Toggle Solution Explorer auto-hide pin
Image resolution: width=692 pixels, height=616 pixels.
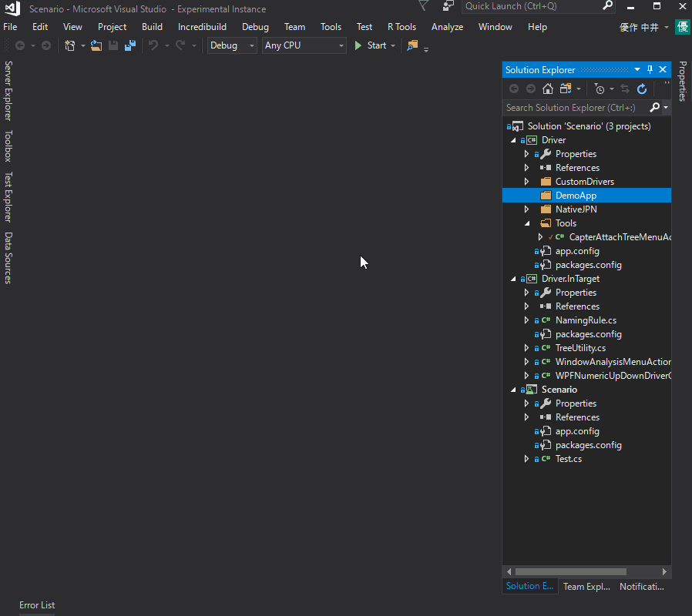[x=650, y=69]
